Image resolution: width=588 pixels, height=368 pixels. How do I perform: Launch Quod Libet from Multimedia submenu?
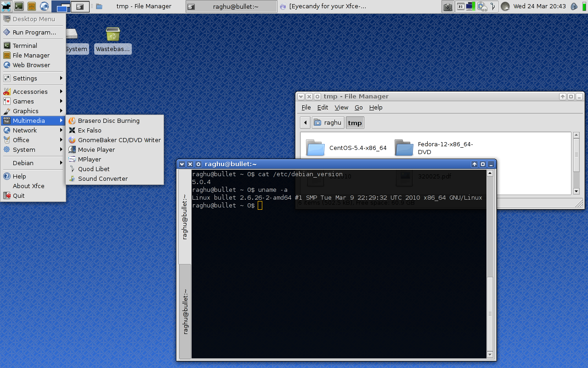click(x=115, y=169)
